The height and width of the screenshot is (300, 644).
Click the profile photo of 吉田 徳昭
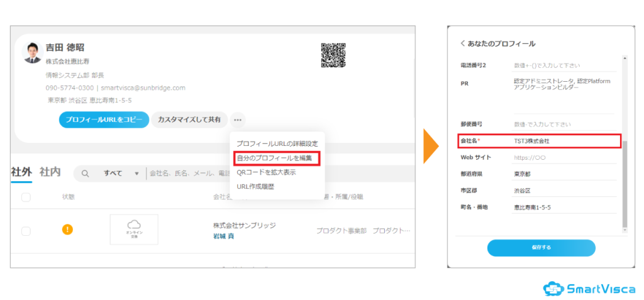pos(33,53)
